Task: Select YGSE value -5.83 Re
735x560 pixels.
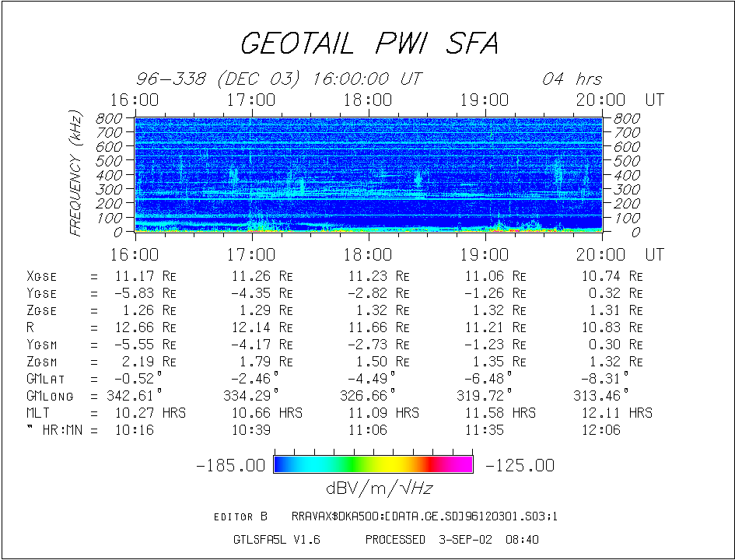Action: (145, 293)
